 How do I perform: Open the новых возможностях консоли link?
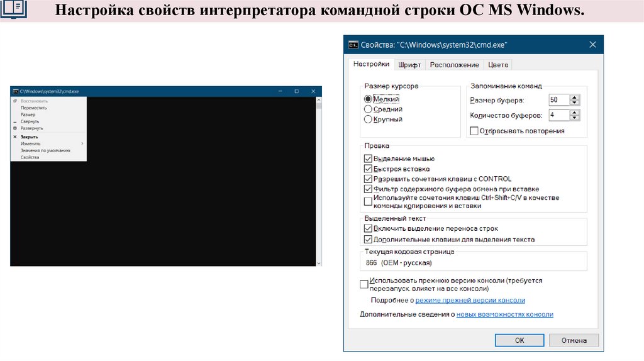coord(505,314)
